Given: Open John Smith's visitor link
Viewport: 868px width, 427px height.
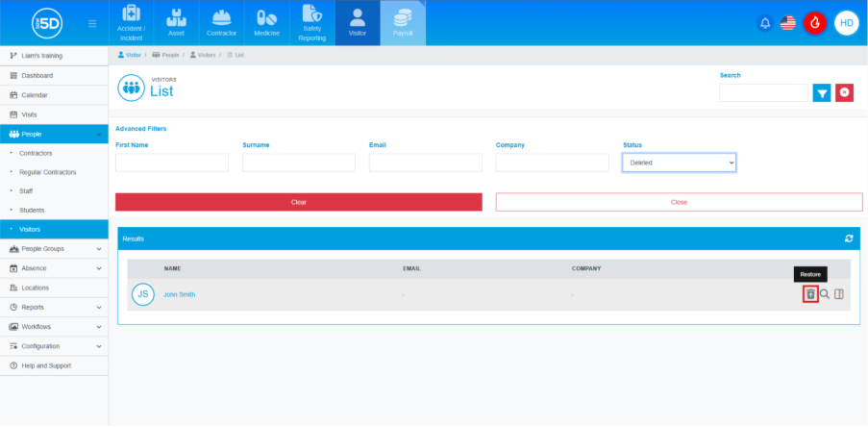Looking at the screenshot, I should tap(179, 294).
